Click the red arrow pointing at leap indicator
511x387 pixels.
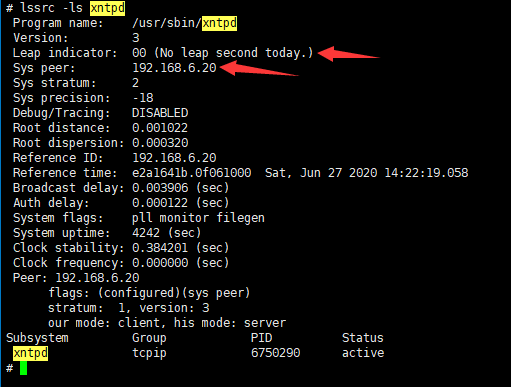[x=349, y=54]
